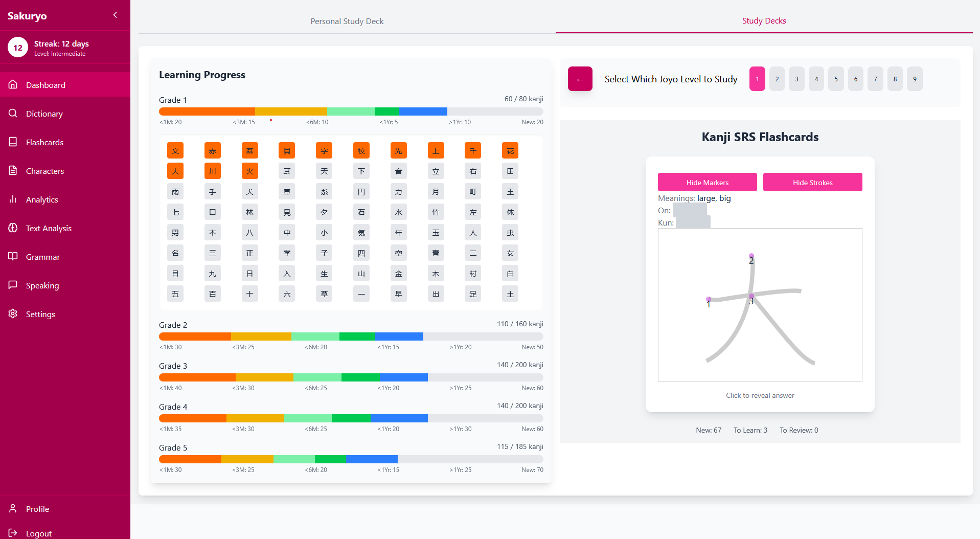The width and height of the screenshot is (980, 539).
Task: Select Jōyō level 2 button
Action: [777, 79]
